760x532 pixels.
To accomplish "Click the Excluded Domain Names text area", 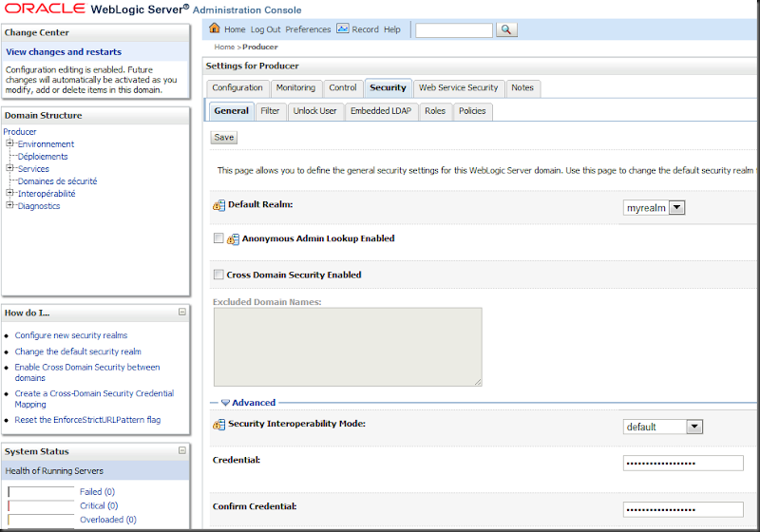I will 348,347.
